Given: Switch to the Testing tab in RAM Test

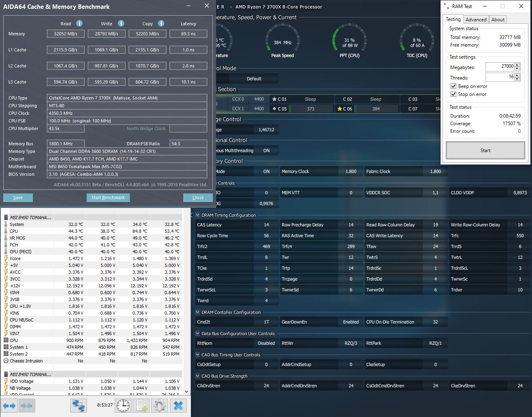Looking at the screenshot, I should pyautogui.click(x=453, y=19).
